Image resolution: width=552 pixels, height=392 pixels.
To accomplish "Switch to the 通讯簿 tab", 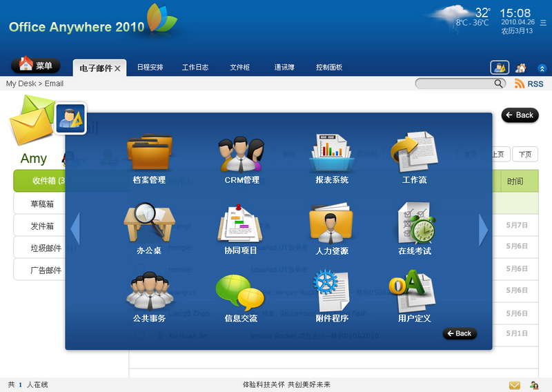I will click(x=284, y=67).
